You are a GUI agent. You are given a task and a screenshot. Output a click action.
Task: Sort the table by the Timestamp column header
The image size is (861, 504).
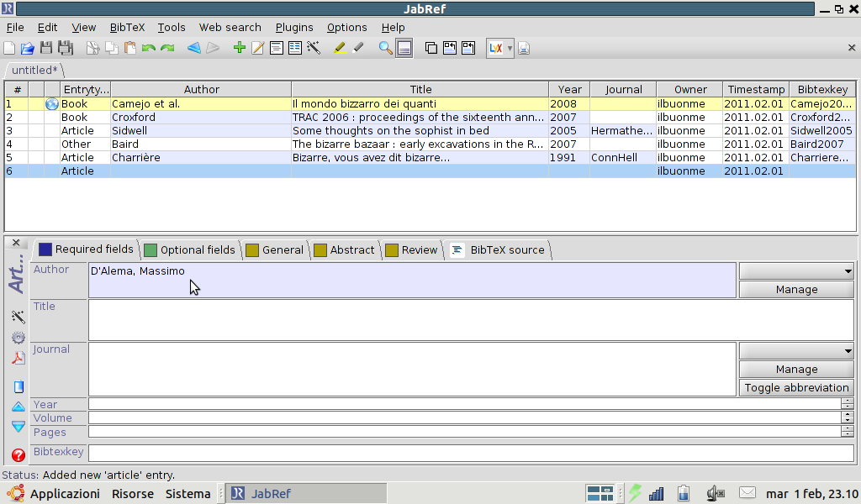pyautogui.click(x=756, y=89)
